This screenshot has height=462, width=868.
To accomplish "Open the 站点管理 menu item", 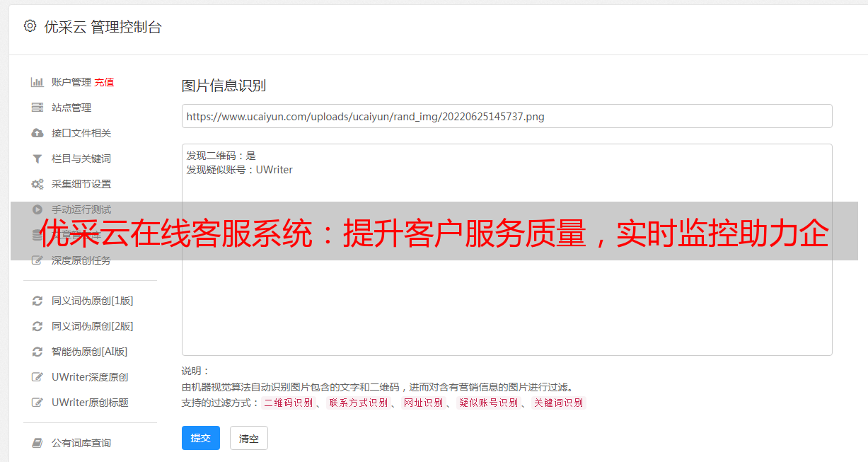I will click(x=71, y=108).
